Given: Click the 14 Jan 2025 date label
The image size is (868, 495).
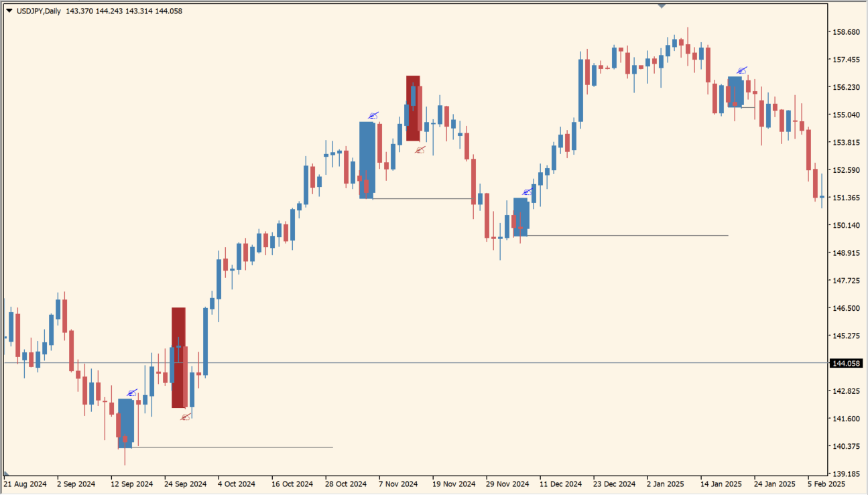Looking at the screenshot, I should click(721, 484).
